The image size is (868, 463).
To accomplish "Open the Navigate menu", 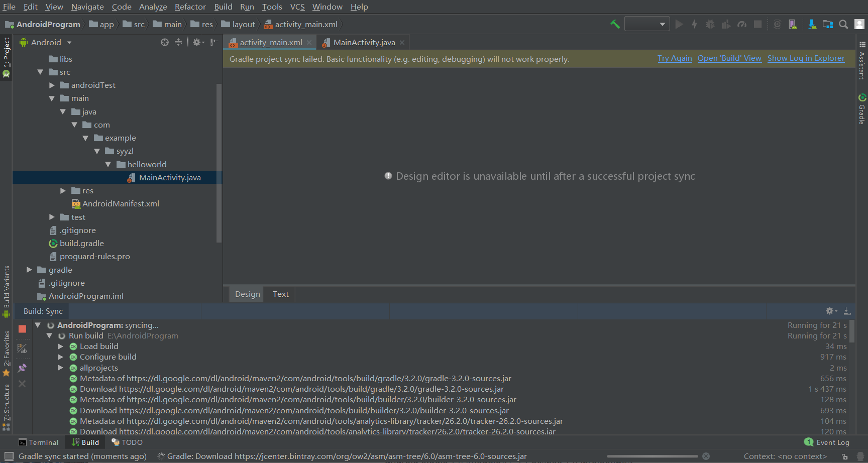I will 87,7.
